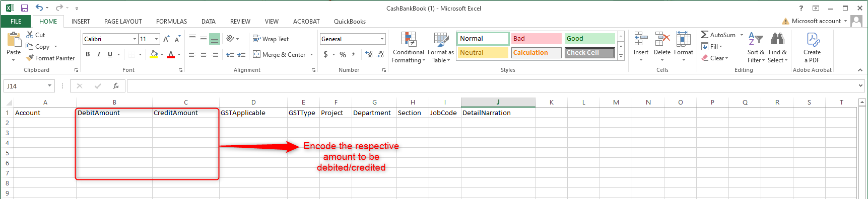
Task: Apply Comma Style format
Action: [x=354, y=54]
